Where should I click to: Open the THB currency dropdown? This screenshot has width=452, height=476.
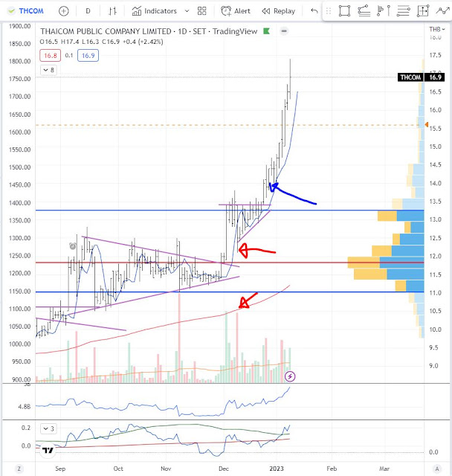[437, 29]
